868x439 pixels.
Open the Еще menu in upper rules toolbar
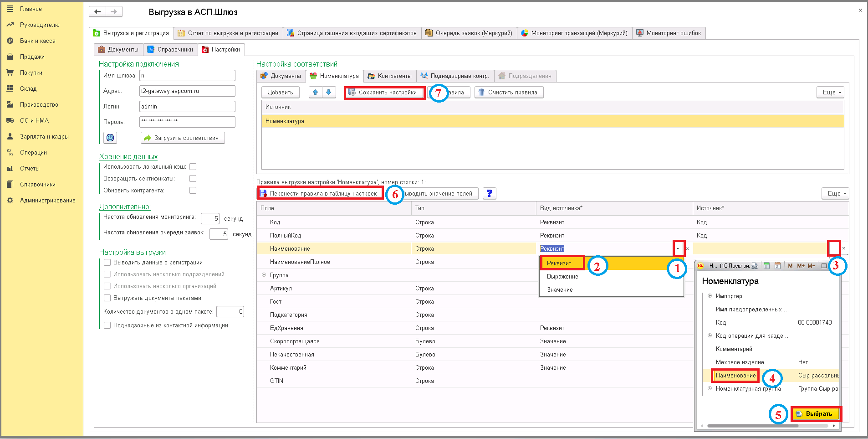pos(831,92)
